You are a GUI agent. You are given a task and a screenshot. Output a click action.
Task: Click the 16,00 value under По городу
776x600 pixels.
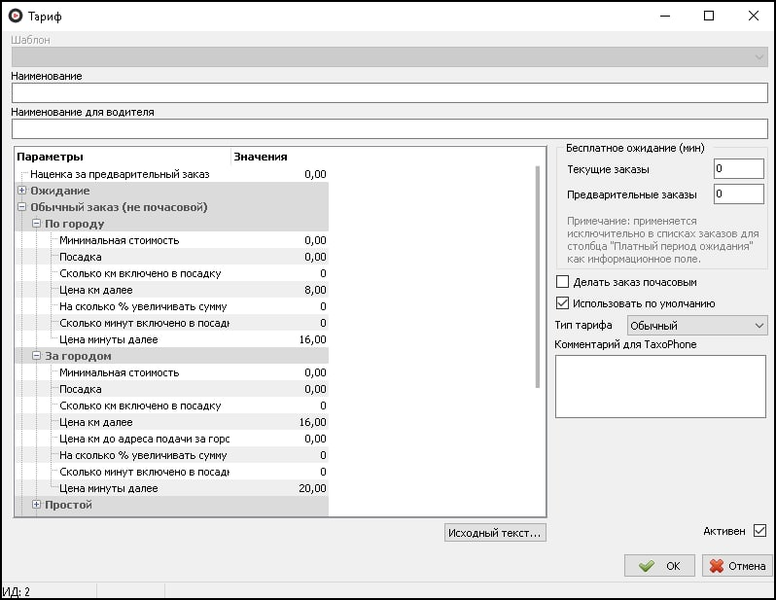click(x=312, y=340)
